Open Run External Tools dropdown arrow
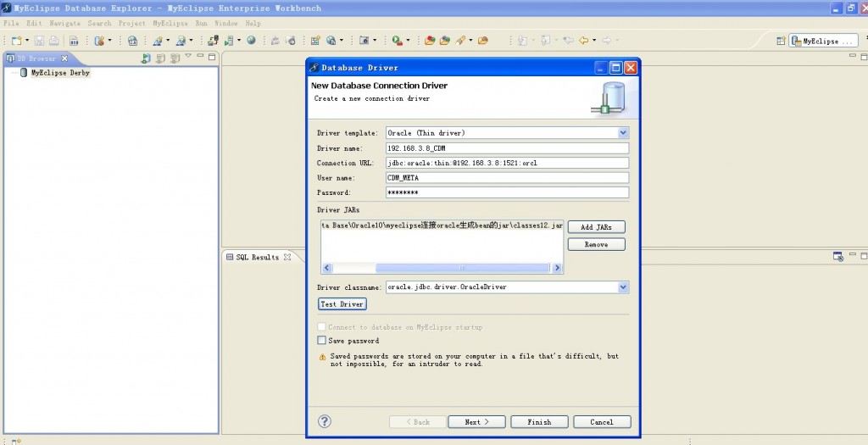 (x=408, y=41)
